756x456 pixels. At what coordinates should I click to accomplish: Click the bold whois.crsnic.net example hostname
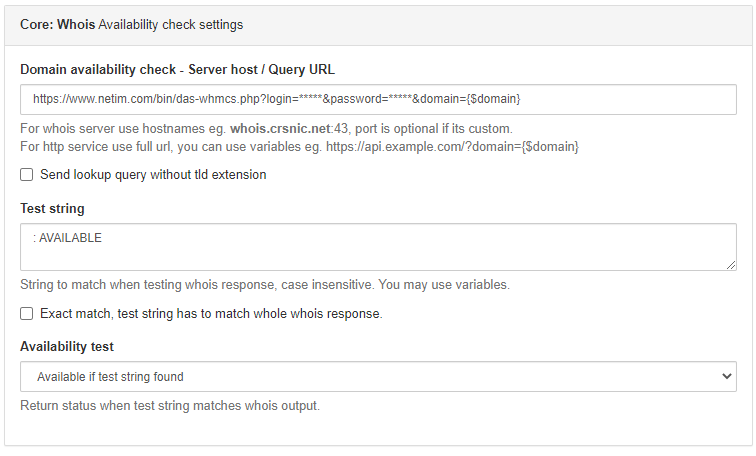coord(280,129)
